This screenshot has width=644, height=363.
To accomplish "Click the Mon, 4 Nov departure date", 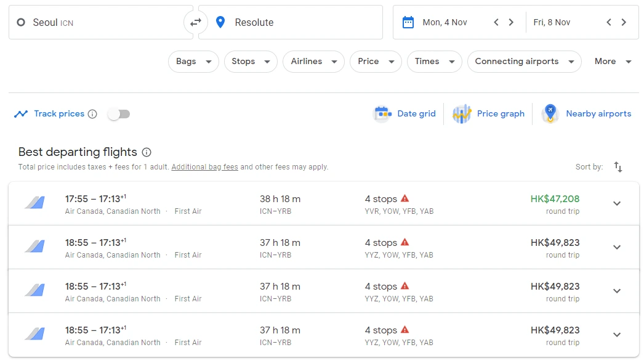I will [x=445, y=22].
